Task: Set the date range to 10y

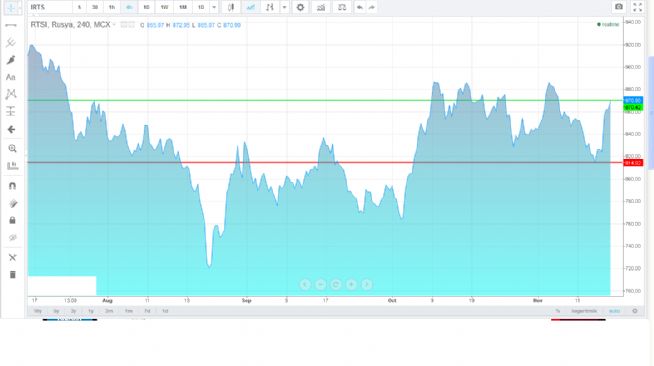Action: (x=38, y=311)
